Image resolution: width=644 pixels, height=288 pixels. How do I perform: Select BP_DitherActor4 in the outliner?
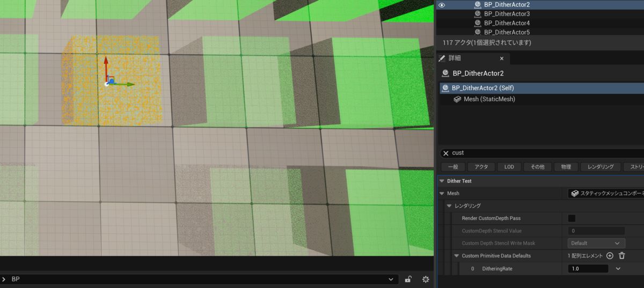pyautogui.click(x=507, y=23)
